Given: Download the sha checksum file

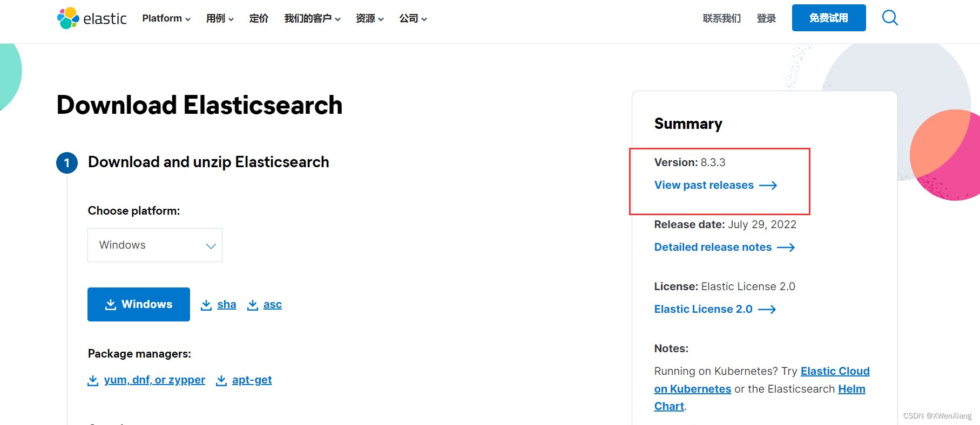Looking at the screenshot, I should (227, 305).
